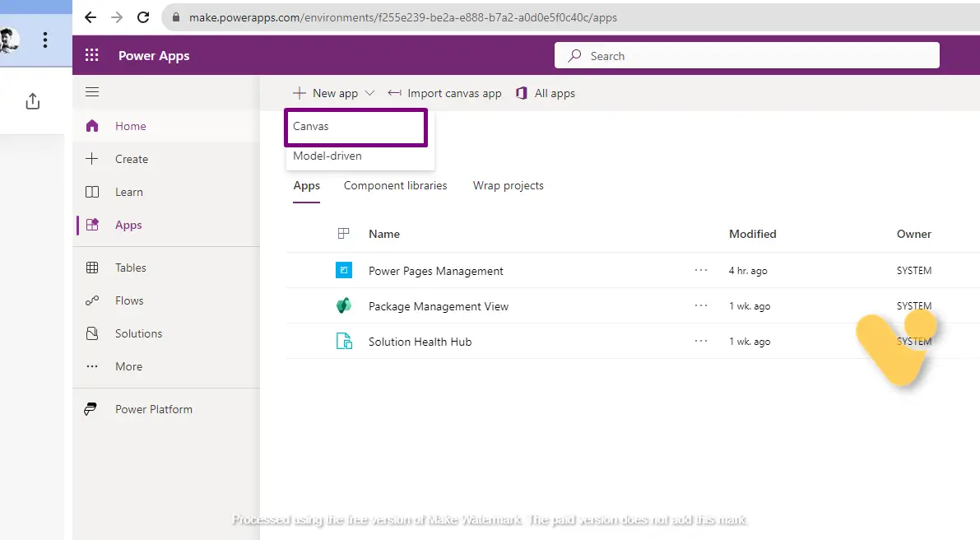Viewport: 980px width, 540px height.
Task: Click the '4 hr. ago' modified cell
Action: (x=748, y=271)
